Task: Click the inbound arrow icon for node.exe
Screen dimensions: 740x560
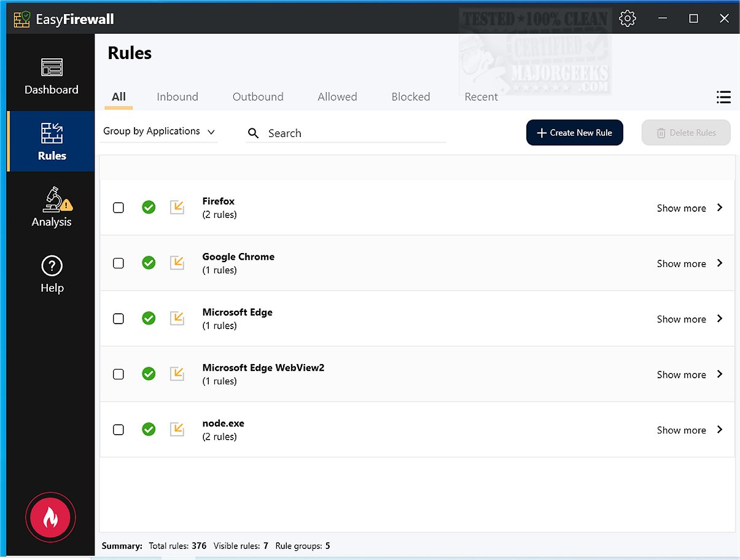Action: (x=177, y=429)
